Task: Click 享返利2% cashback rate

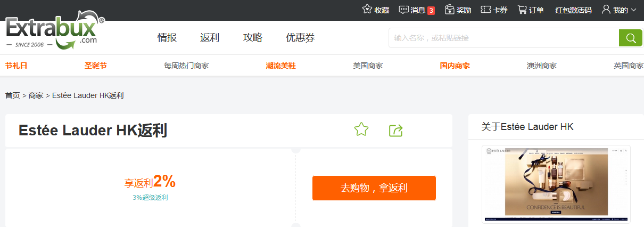Action: coord(150,182)
